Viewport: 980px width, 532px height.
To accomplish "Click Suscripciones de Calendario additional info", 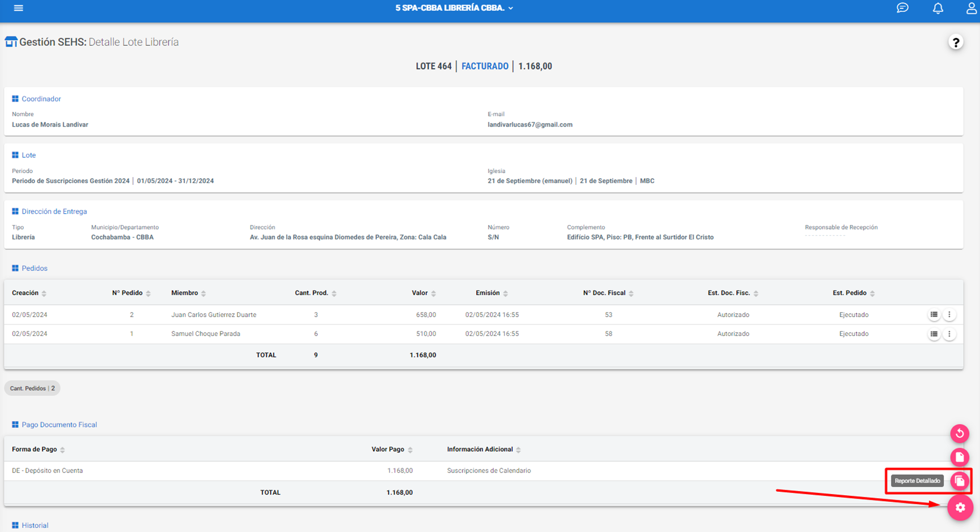I will (489, 470).
